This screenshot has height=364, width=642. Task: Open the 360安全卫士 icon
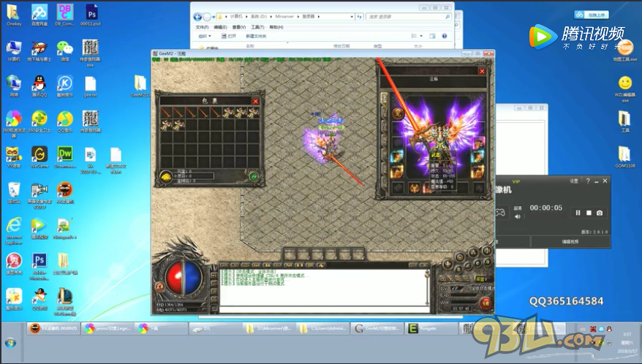point(39,121)
